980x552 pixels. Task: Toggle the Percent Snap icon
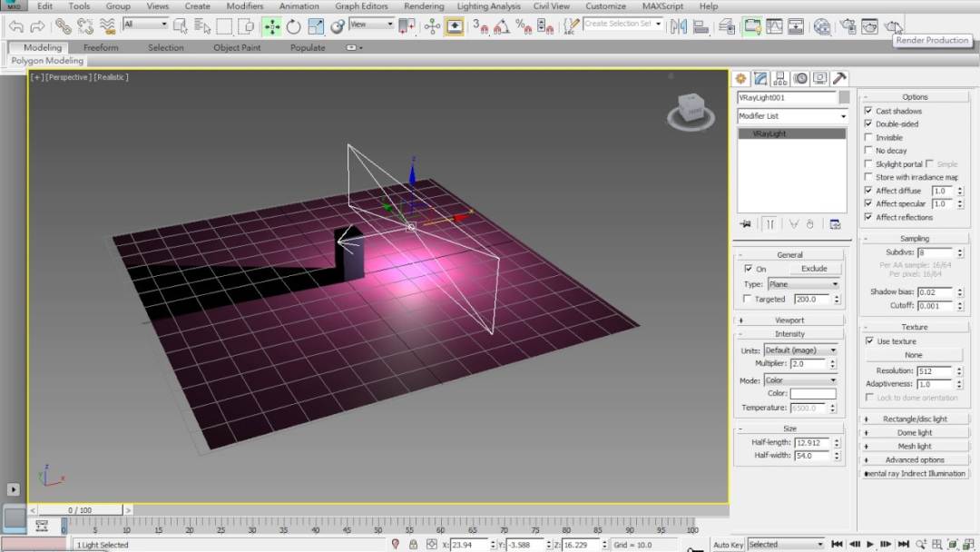click(x=524, y=26)
